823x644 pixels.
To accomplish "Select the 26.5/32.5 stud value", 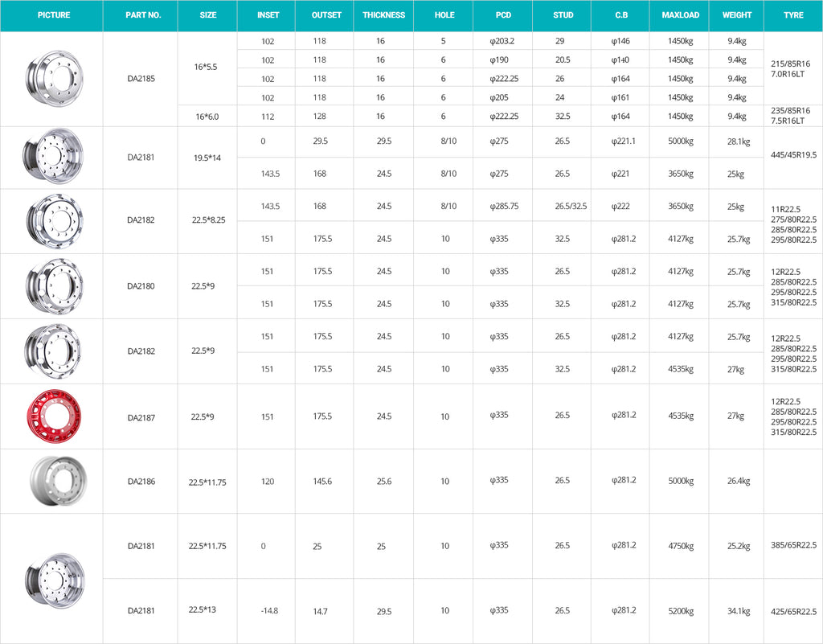I will coord(571,206).
